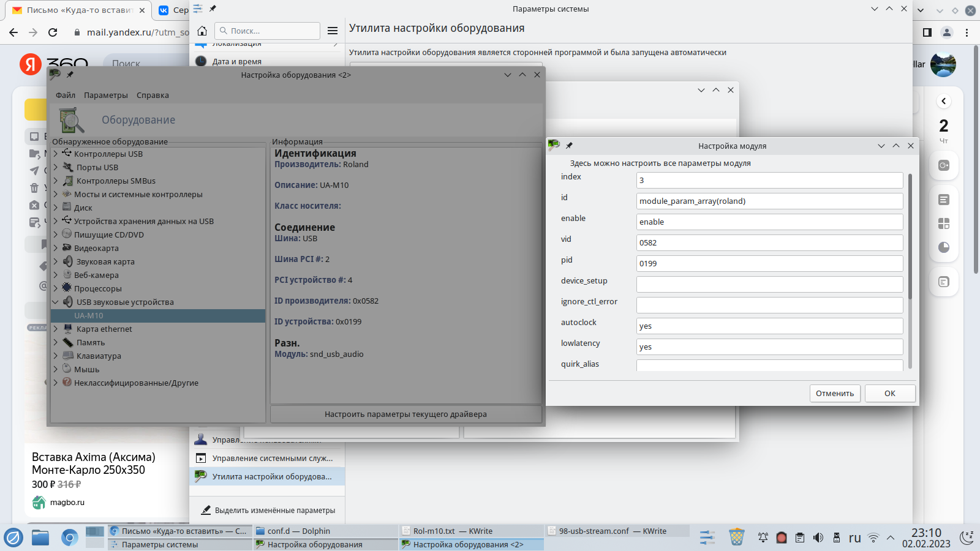Click the lowlatency input field

point(769,347)
